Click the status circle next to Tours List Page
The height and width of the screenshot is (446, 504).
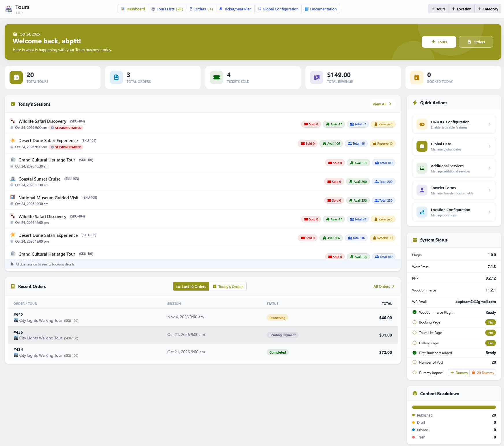pyautogui.click(x=414, y=332)
